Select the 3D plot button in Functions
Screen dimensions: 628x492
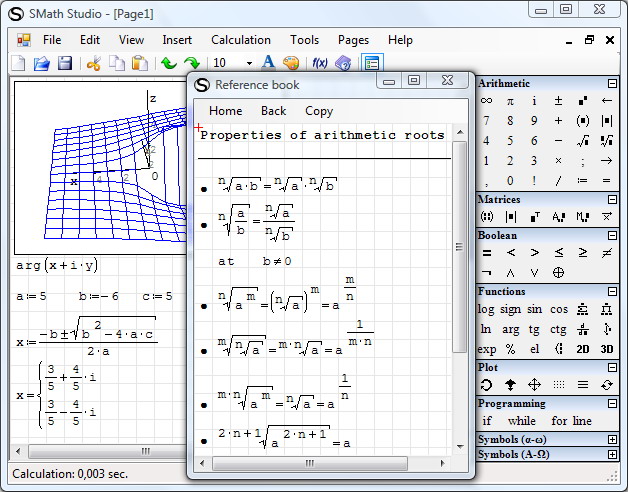[606, 349]
